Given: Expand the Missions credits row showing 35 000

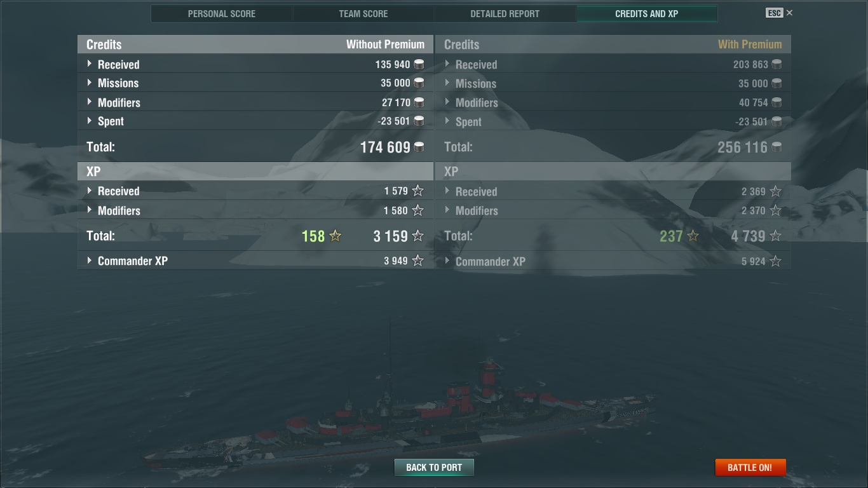Looking at the screenshot, I should pos(255,83).
